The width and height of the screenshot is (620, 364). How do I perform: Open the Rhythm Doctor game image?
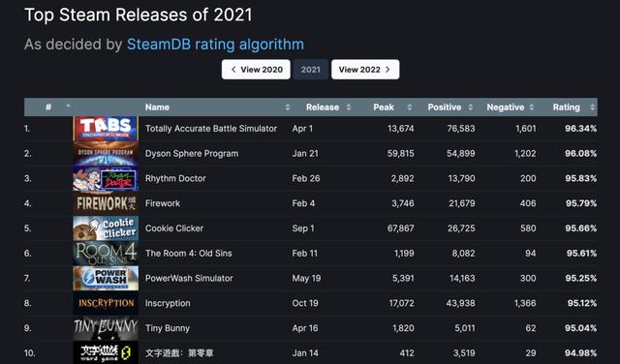coord(106,178)
